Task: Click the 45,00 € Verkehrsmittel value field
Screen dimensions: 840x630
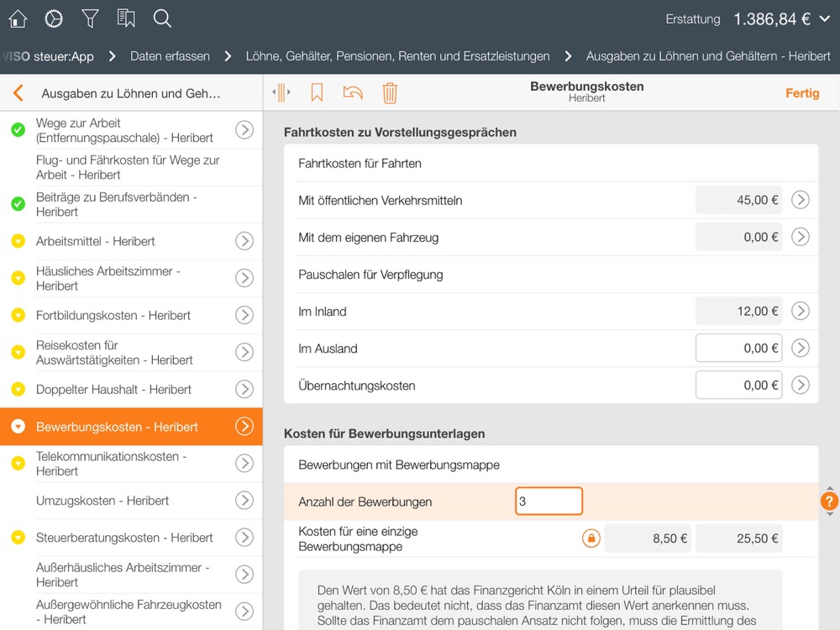Action: (x=738, y=200)
